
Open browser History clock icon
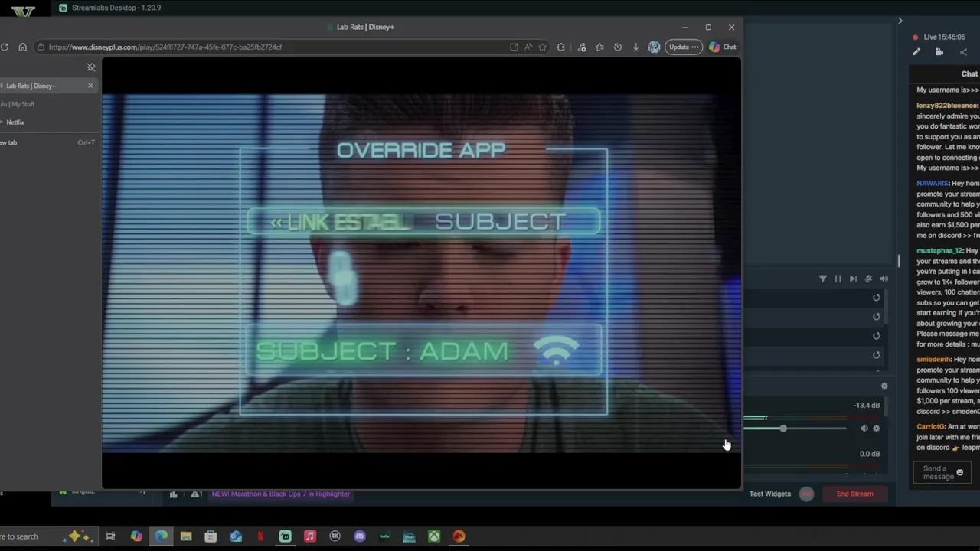(618, 47)
